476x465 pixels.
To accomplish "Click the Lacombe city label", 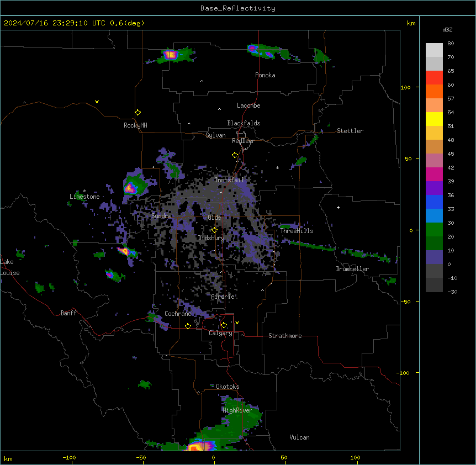I will point(248,105).
